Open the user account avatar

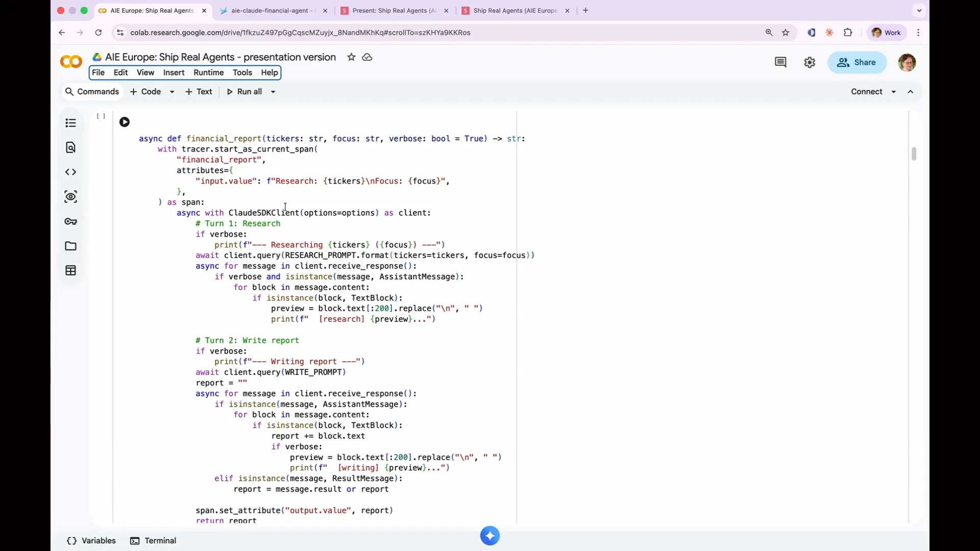[907, 62]
